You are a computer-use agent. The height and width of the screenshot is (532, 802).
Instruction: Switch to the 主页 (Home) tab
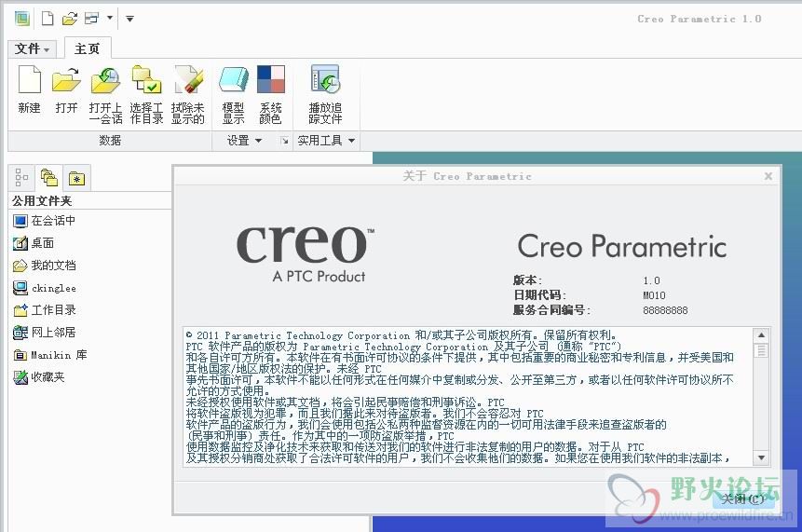88,48
